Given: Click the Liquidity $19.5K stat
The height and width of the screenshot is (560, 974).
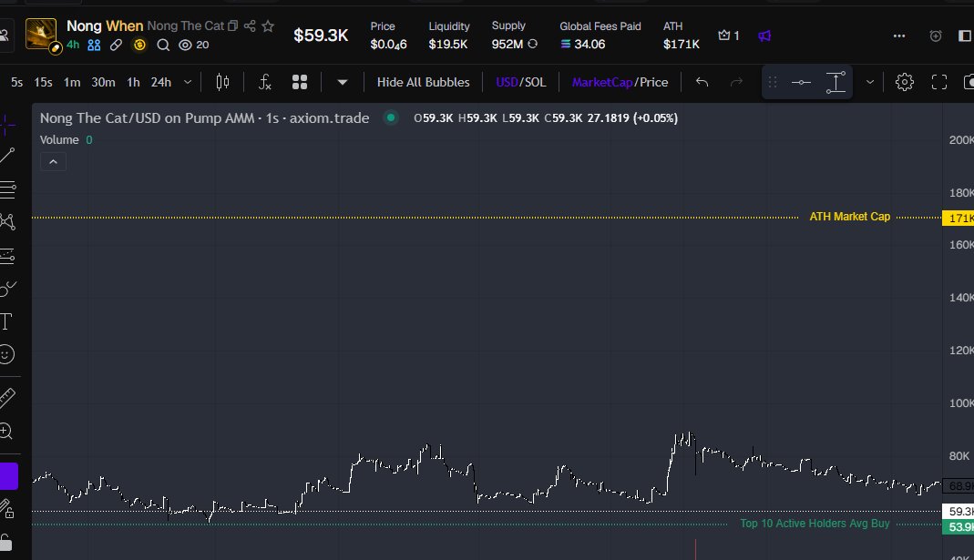Looking at the screenshot, I should pos(448,35).
